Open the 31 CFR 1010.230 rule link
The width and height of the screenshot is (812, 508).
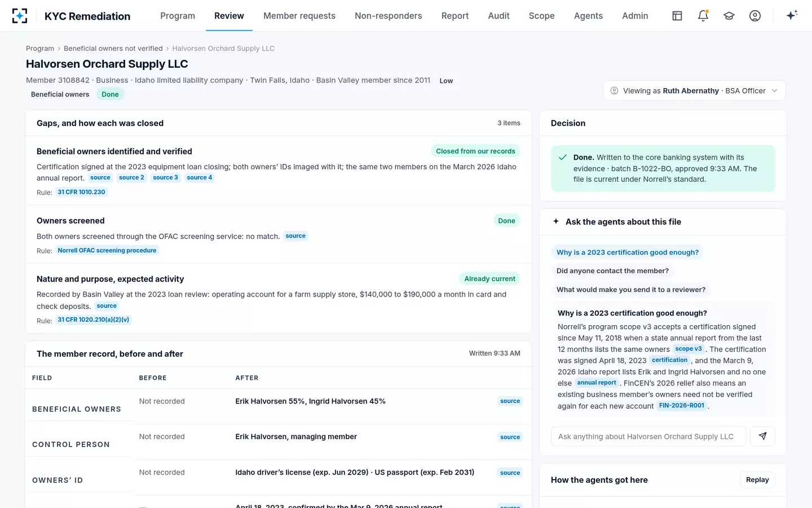click(x=82, y=192)
